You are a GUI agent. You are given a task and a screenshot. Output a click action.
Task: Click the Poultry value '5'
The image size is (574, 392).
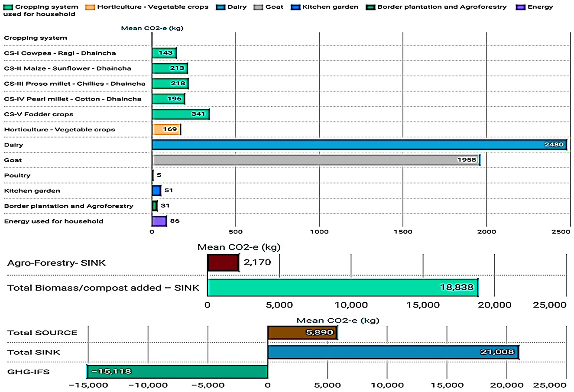click(159, 175)
